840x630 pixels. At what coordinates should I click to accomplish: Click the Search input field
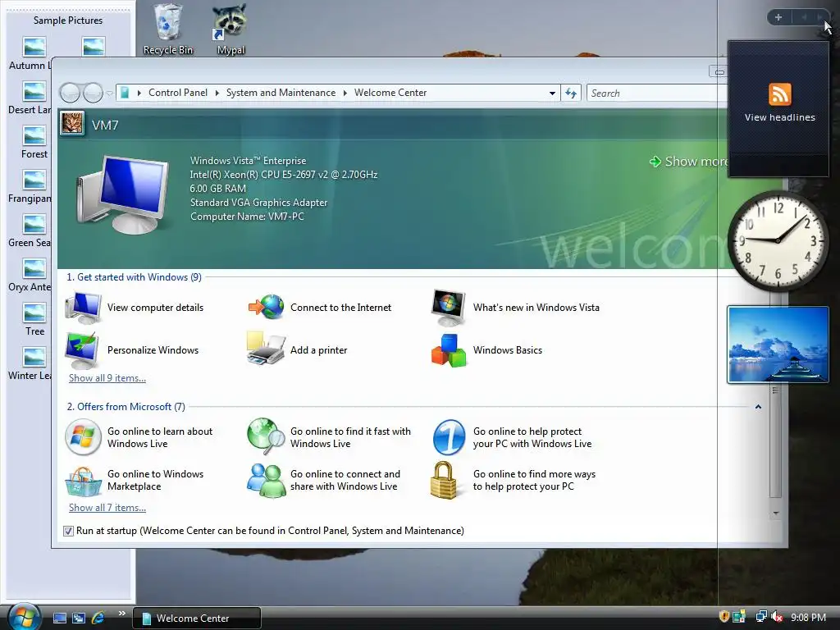pos(656,94)
